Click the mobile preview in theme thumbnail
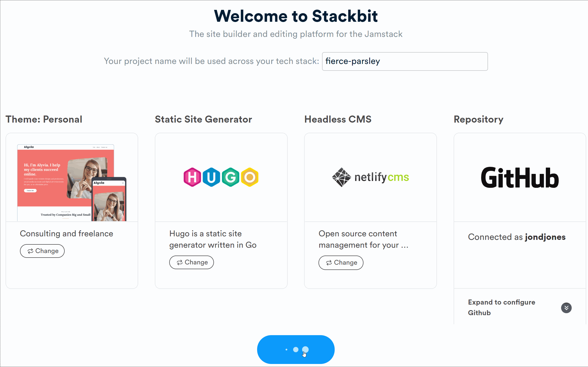Image resolution: width=588 pixels, height=367 pixels. [109, 200]
